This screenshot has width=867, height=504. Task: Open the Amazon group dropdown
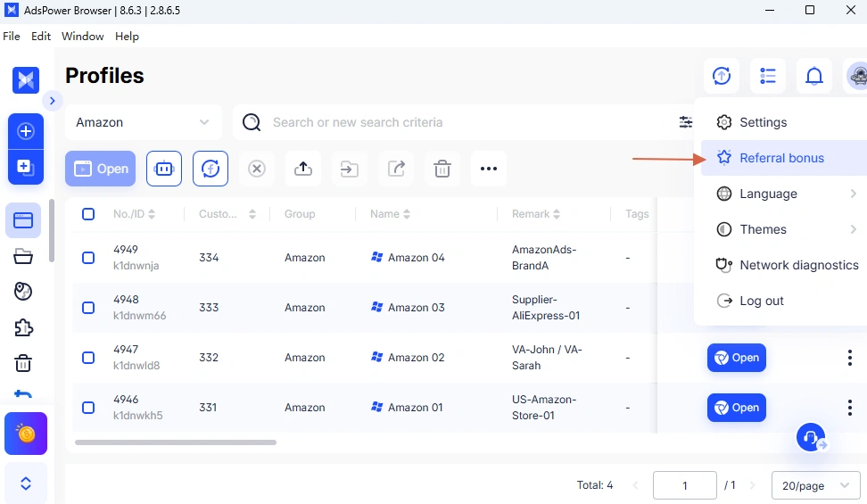coord(144,122)
